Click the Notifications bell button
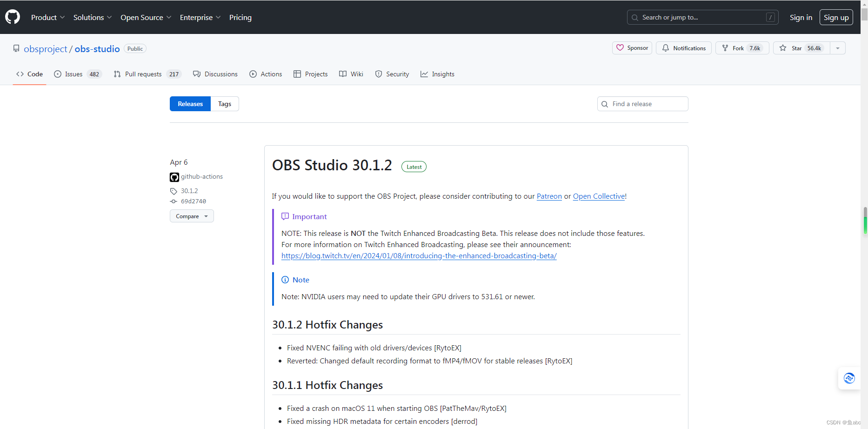 [684, 48]
